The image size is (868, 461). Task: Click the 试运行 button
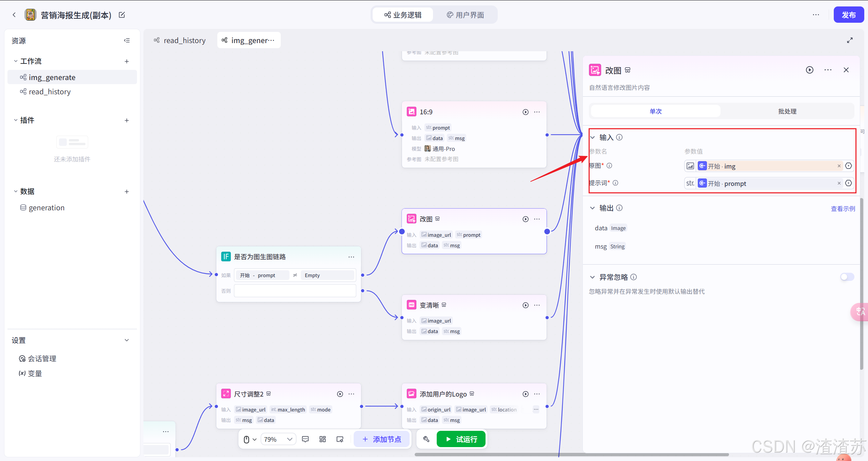[461, 439]
